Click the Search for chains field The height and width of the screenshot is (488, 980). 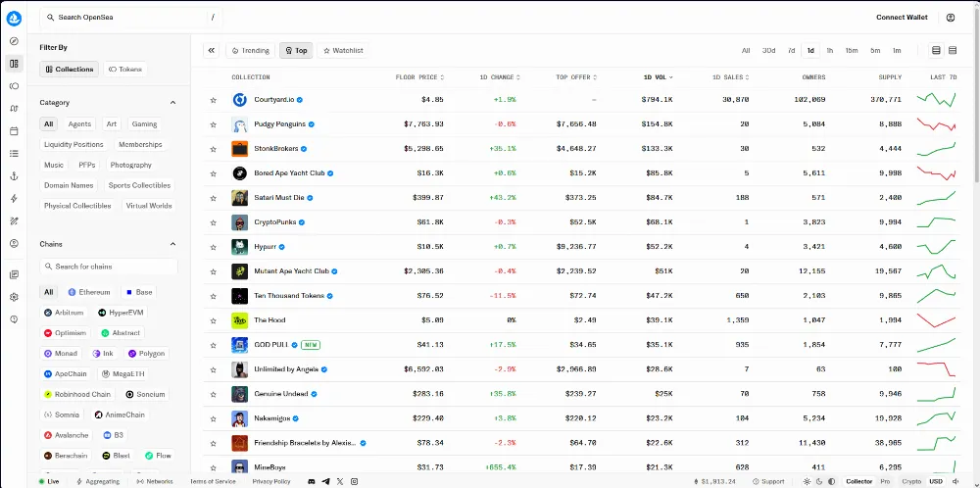pos(109,267)
